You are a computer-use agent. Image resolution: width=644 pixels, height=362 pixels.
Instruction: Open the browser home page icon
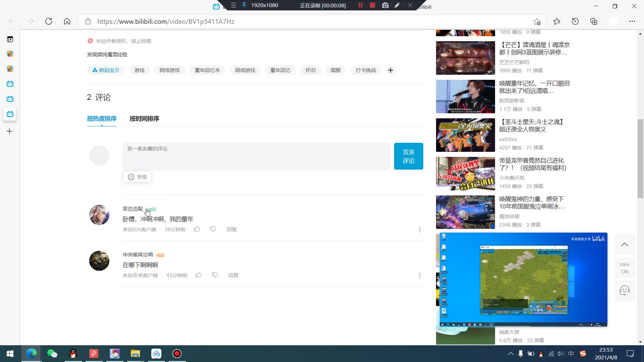pyautogui.click(x=67, y=21)
